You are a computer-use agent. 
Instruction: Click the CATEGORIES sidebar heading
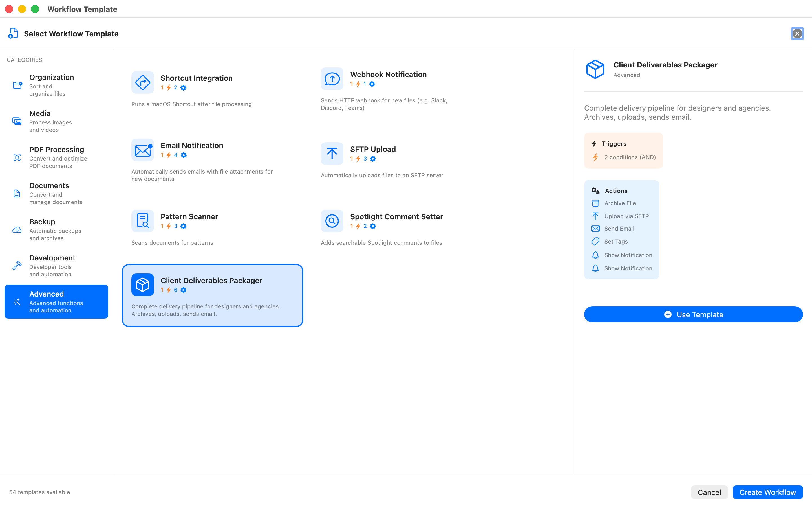click(x=25, y=60)
